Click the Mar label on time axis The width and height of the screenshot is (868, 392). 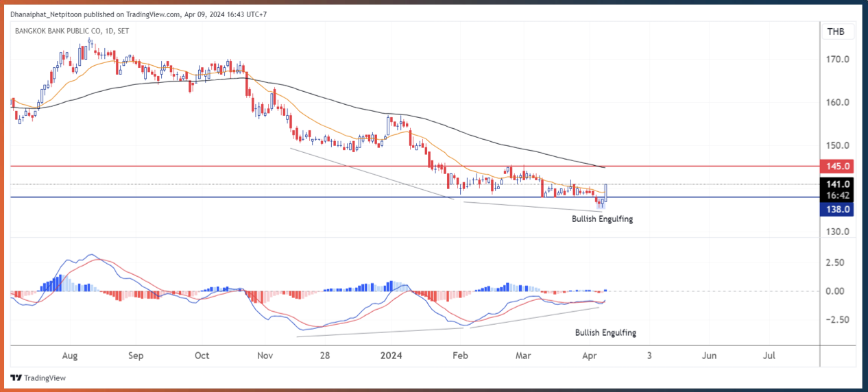[523, 356]
